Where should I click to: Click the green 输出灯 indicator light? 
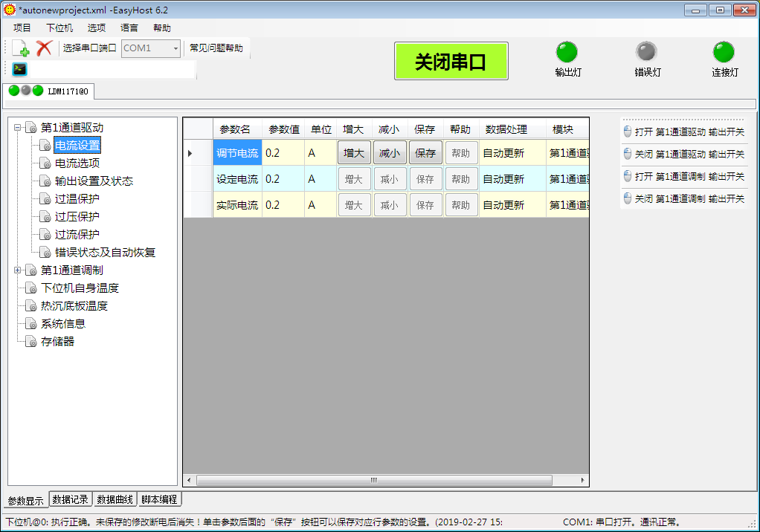click(567, 52)
